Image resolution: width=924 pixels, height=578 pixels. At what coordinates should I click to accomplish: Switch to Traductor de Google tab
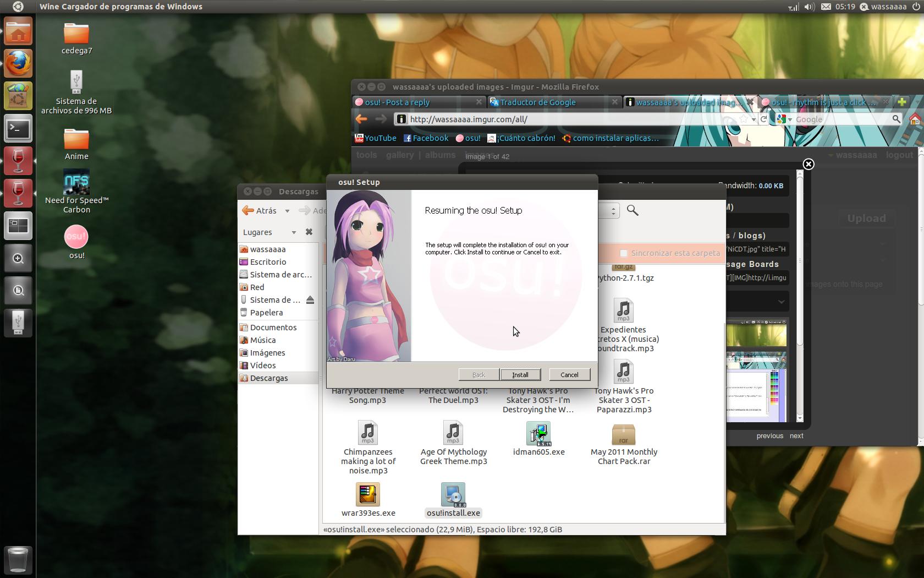(x=554, y=102)
